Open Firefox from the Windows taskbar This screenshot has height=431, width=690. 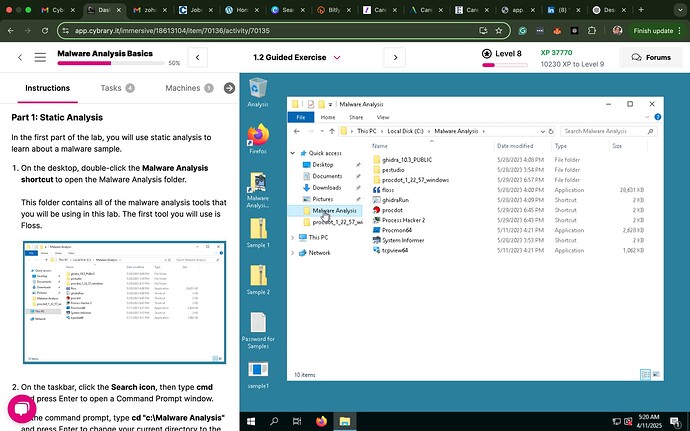[x=321, y=421]
